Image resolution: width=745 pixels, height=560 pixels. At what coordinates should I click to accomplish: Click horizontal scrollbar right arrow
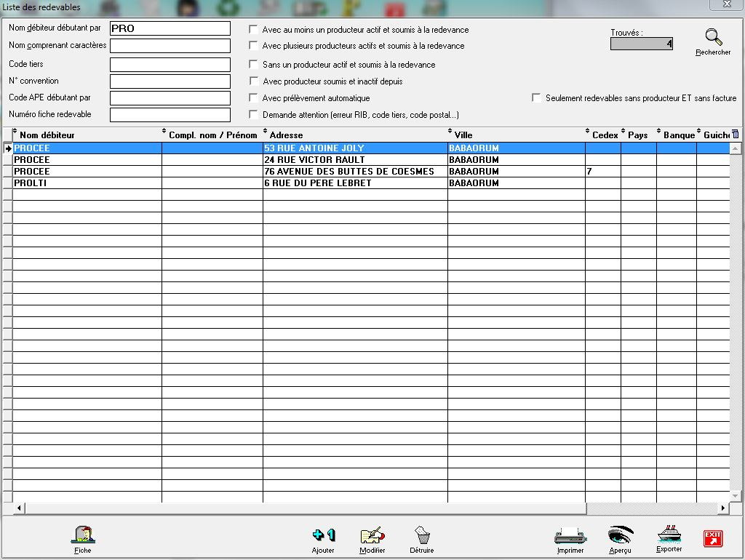(x=723, y=508)
